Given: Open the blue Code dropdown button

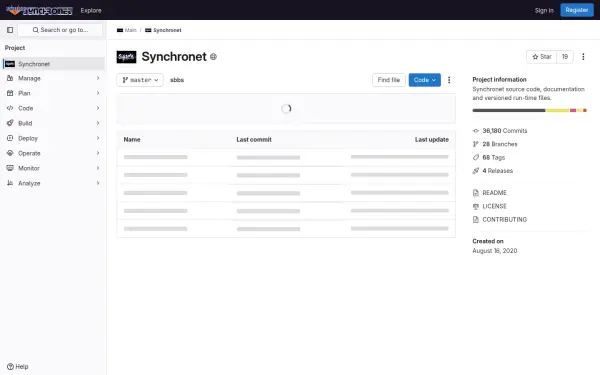Looking at the screenshot, I should pyautogui.click(x=424, y=80).
